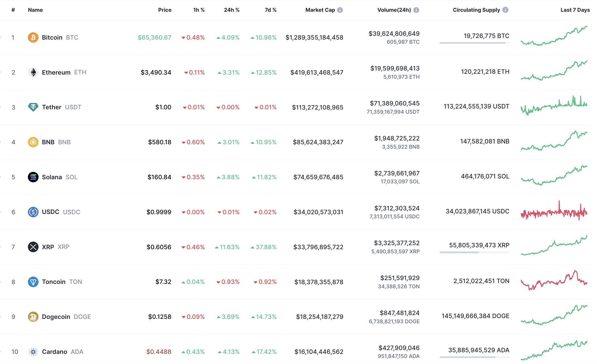Sort the table by Price column
The image size is (597, 364).
[x=165, y=10]
